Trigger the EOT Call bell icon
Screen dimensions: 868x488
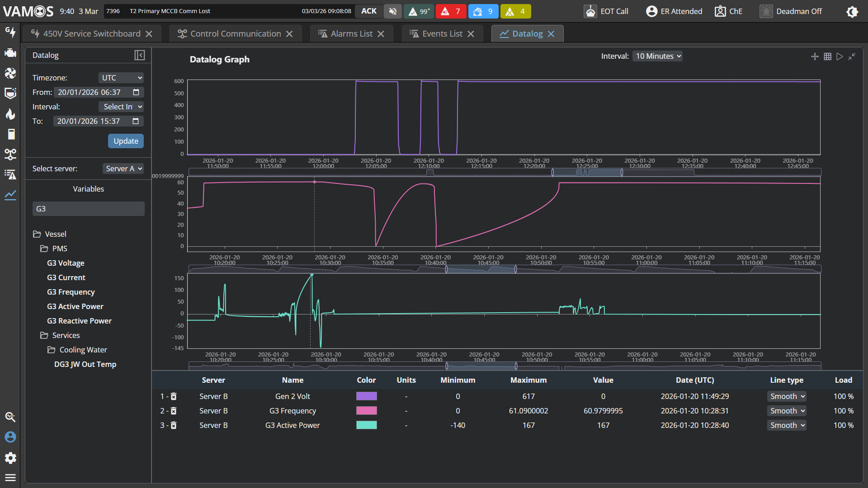tap(590, 11)
